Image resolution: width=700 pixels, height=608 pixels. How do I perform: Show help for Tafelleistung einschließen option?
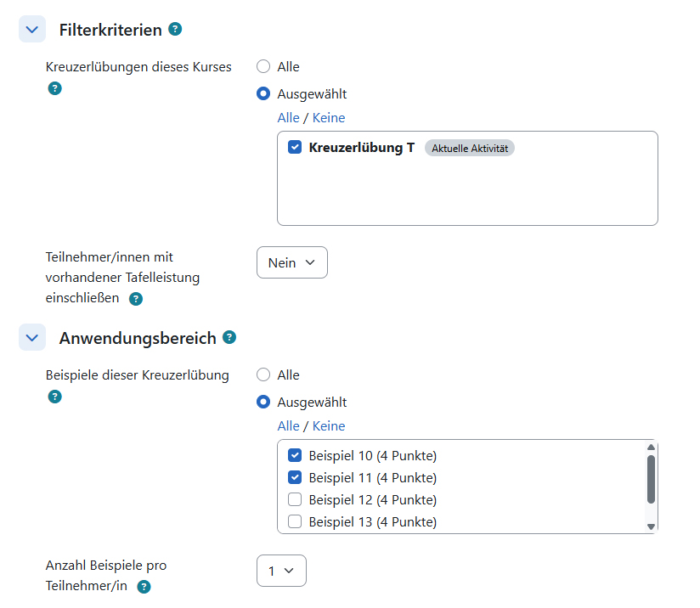[136, 299]
